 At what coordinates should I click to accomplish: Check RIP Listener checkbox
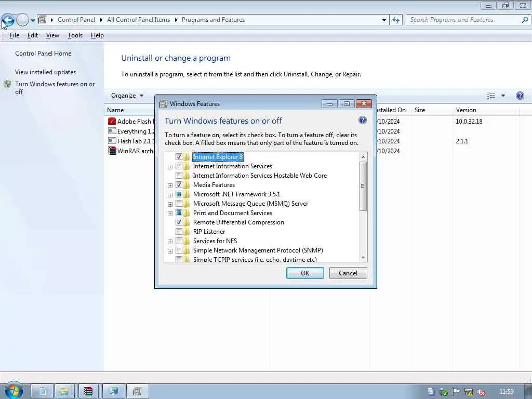[x=179, y=232]
